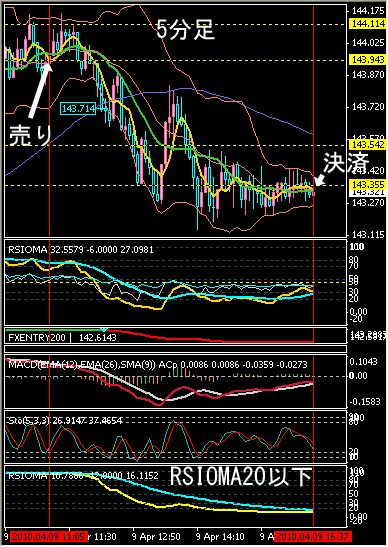Click the red 2010.04.09 16:37 time label
This screenshot has width=388, height=547.
313,536
